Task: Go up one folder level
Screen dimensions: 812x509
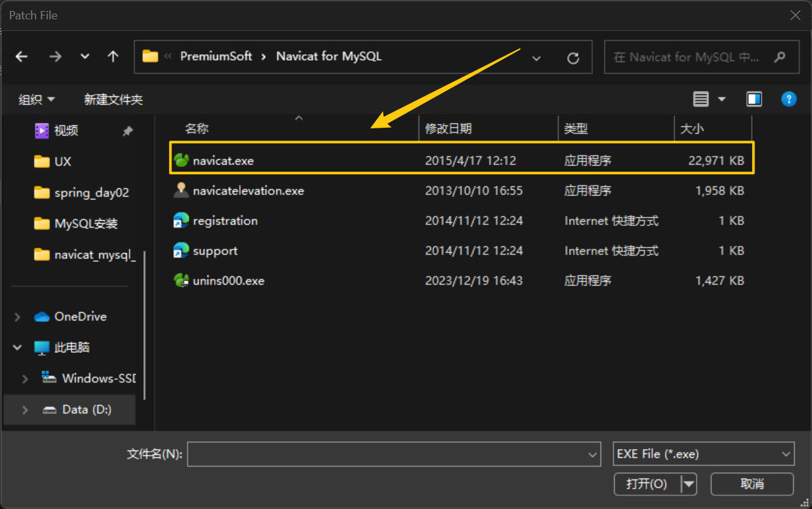Action: pyautogui.click(x=113, y=57)
